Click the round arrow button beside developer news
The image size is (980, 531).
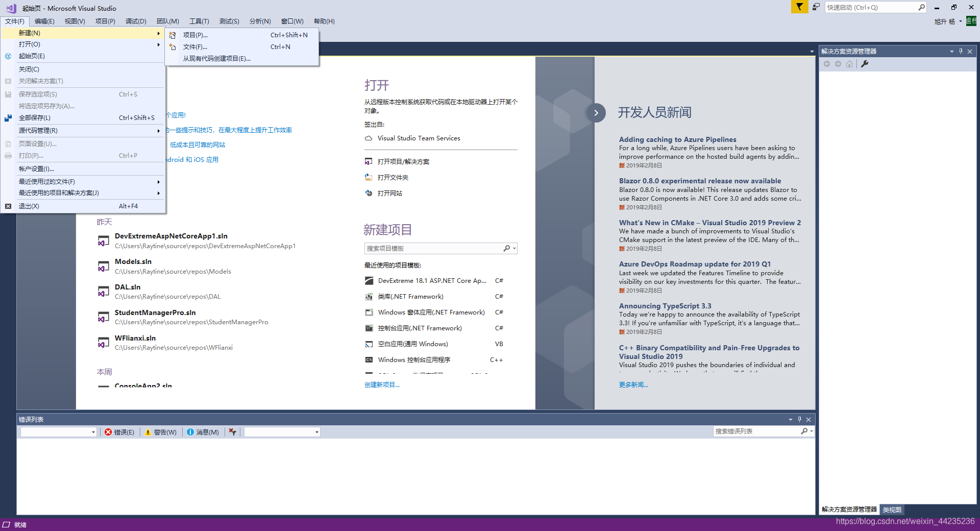(x=596, y=113)
